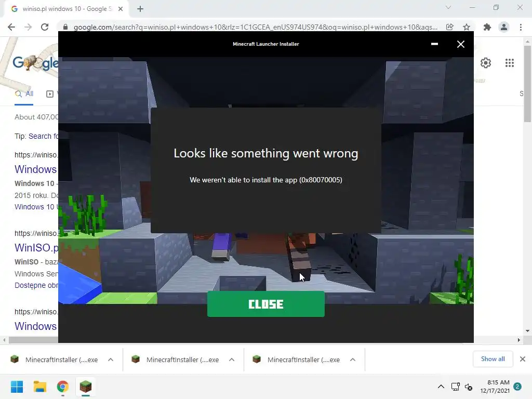Open first Windows result link

[x=36, y=169]
